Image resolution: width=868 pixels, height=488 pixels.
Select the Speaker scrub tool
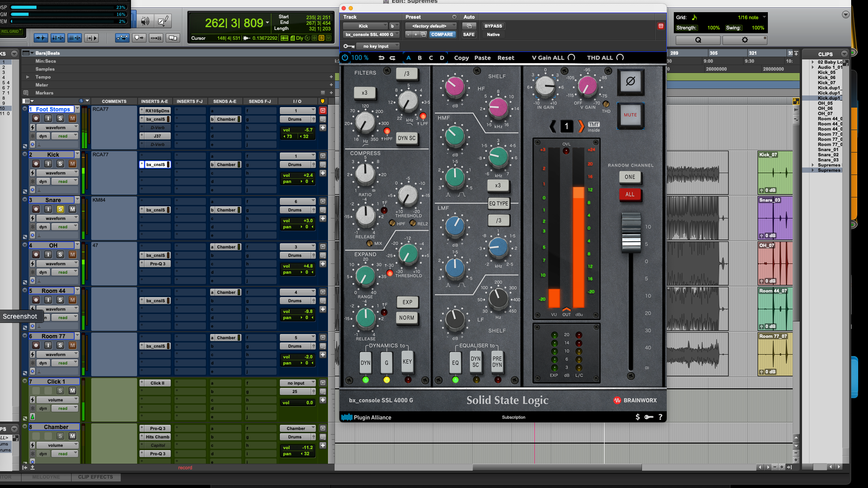click(146, 21)
